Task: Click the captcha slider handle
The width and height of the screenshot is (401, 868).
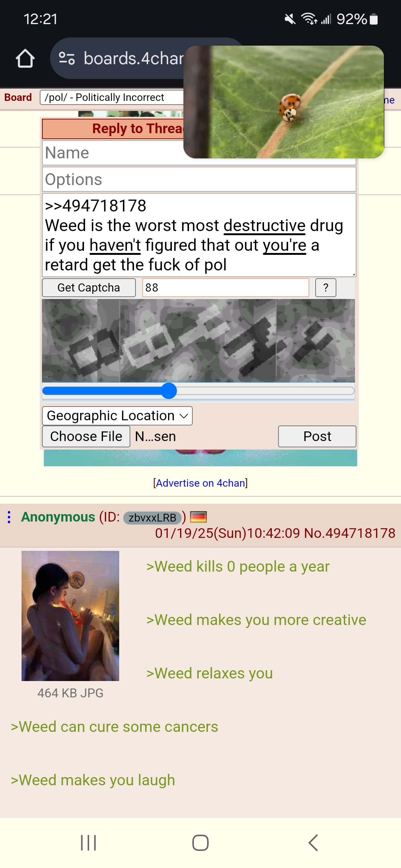Action: coord(169,391)
